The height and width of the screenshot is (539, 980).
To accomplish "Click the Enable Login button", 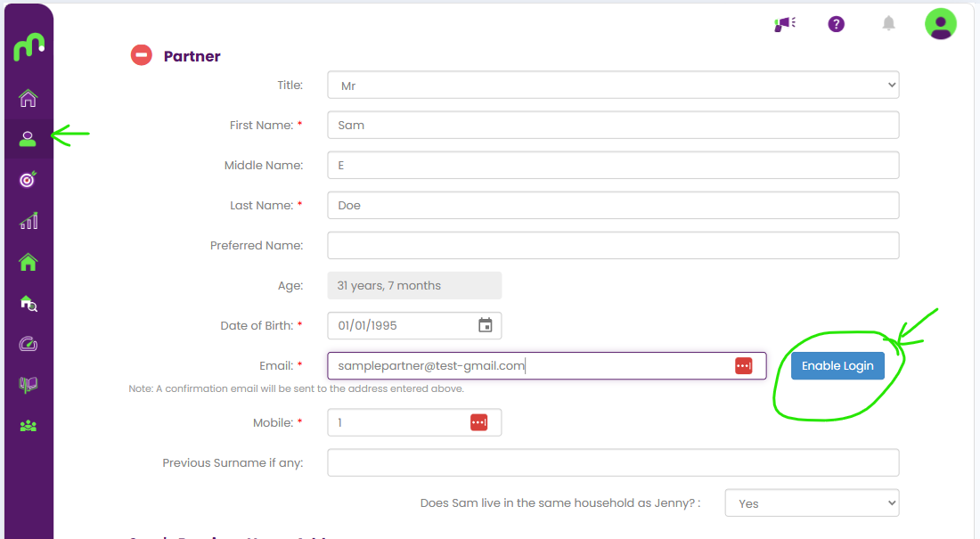I will 837,366.
